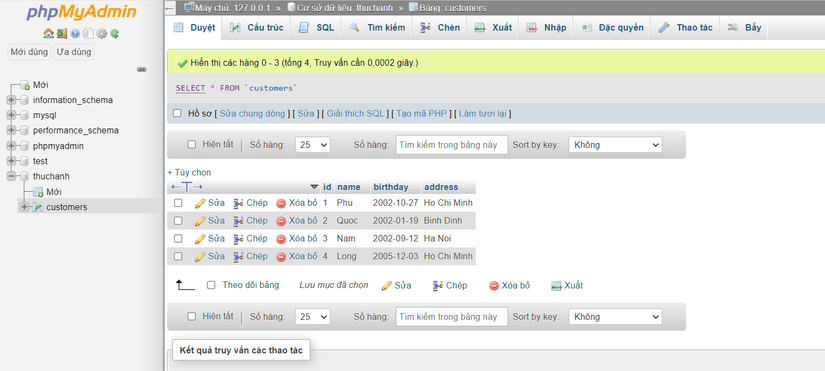The height and width of the screenshot is (371, 825).
Task: Click red Xóa bỏ icon for Long row
Action: [x=281, y=257]
